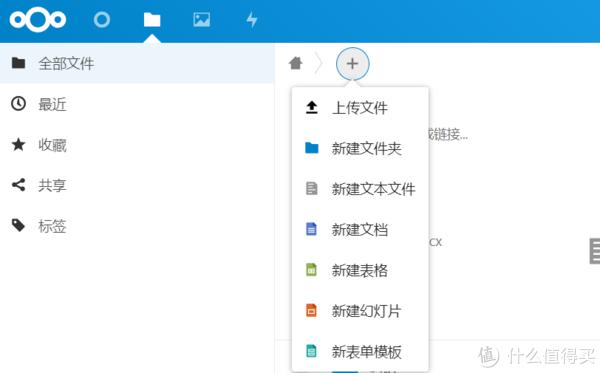Choose 新建文本文件 from the new menu
600x373 pixels.
360,189
